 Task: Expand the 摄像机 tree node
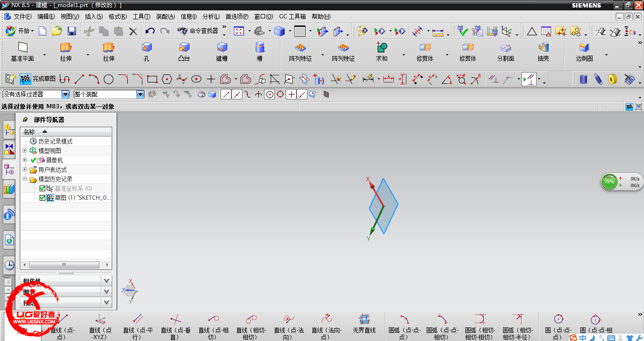(x=25, y=160)
